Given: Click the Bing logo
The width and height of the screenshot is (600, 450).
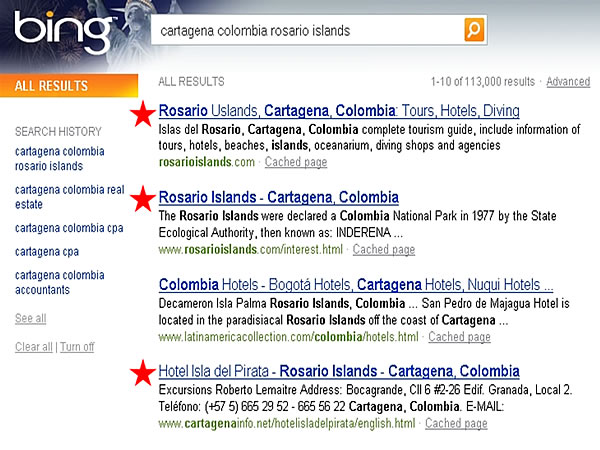Looking at the screenshot, I should pyautogui.click(x=62, y=32).
